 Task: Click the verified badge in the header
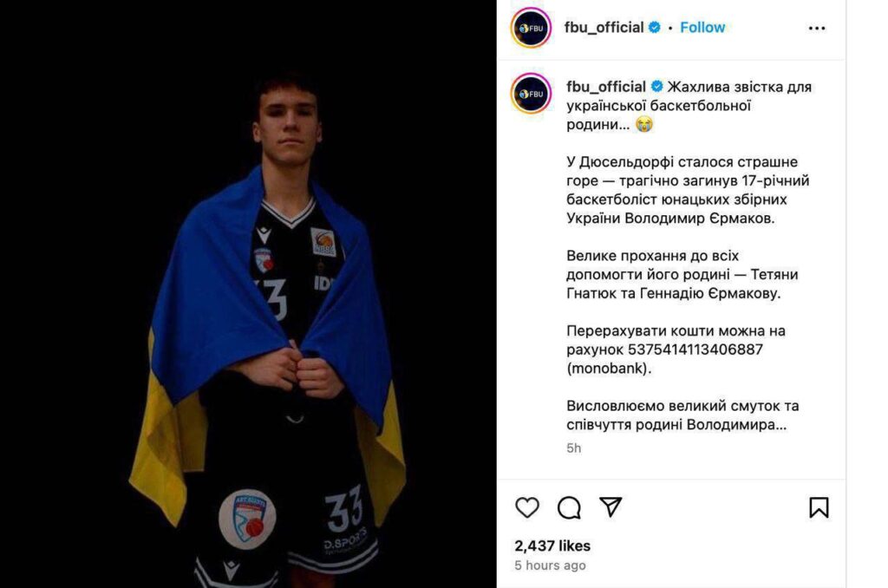point(654,27)
